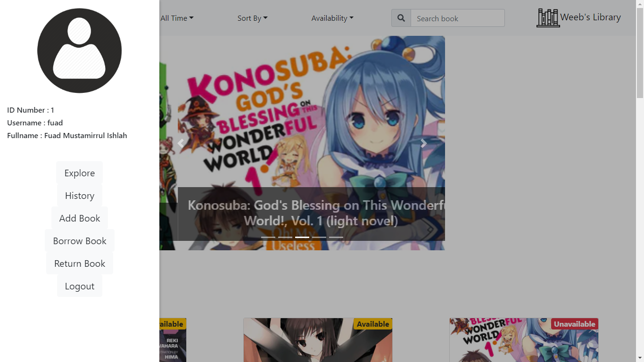Image resolution: width=644 pixels, height=362 pixels.
Task: Open the Reki Kawahara book card
Action: pyautogui.click(x=173, y=340)
